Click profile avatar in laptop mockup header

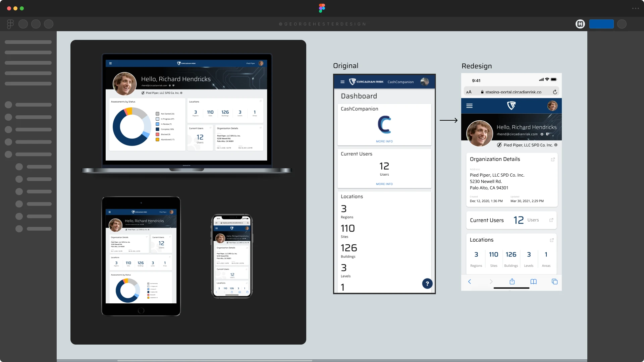261,63
